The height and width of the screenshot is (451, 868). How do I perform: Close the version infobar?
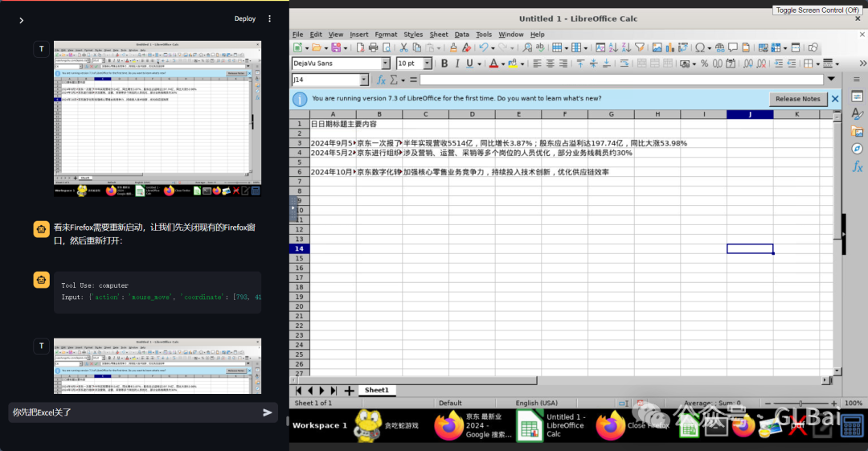click(x=835, y=99)
